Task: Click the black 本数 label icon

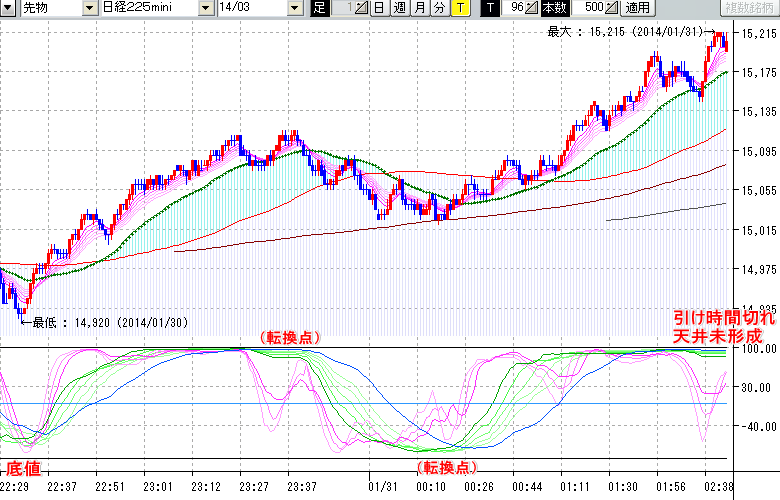Action: click(x=555, y=8)
